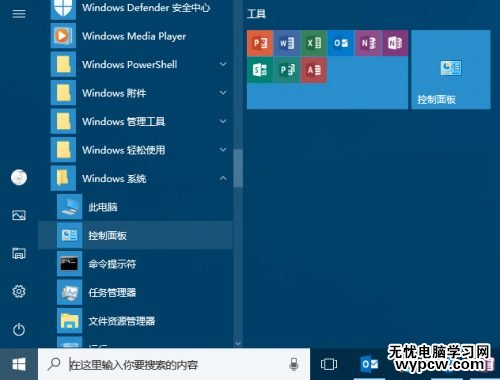This screenshot has width=500, height=380.
Task: Collapse Windows 系统 folder chevron
Action: click(223, 178)
